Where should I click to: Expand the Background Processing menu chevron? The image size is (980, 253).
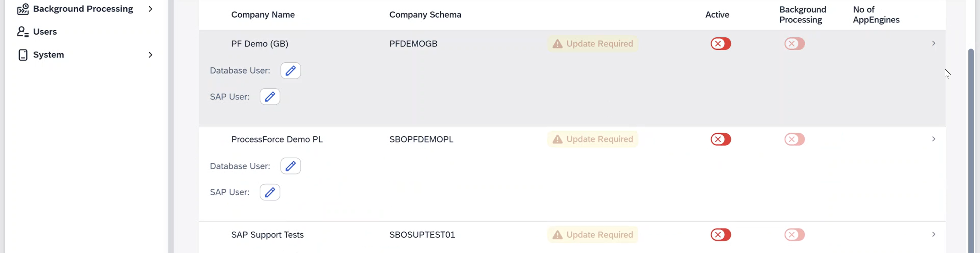pos(151,9)
